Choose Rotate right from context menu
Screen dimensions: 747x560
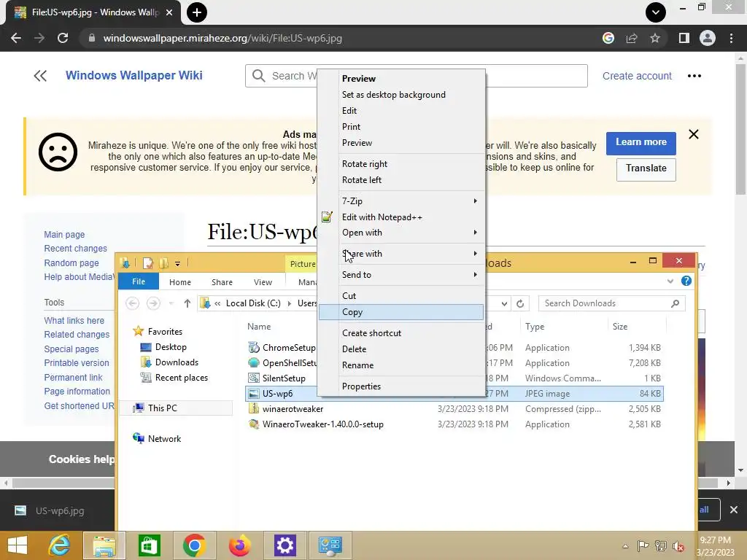[401, 164]
